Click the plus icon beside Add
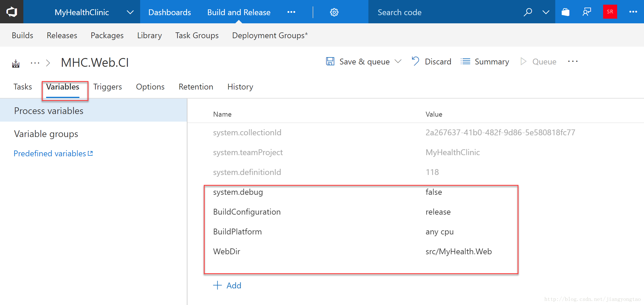Image resolution: width=644 pixels, height=305 pixels. 217,285
